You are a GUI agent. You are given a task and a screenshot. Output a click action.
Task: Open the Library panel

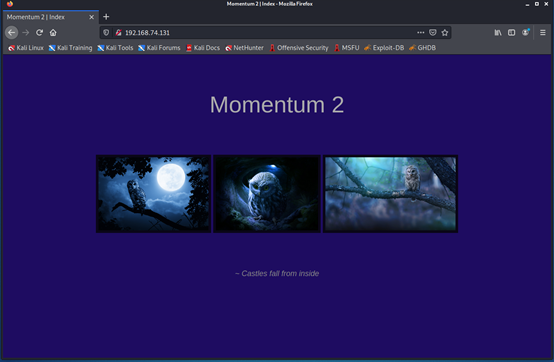click(498, 32)
